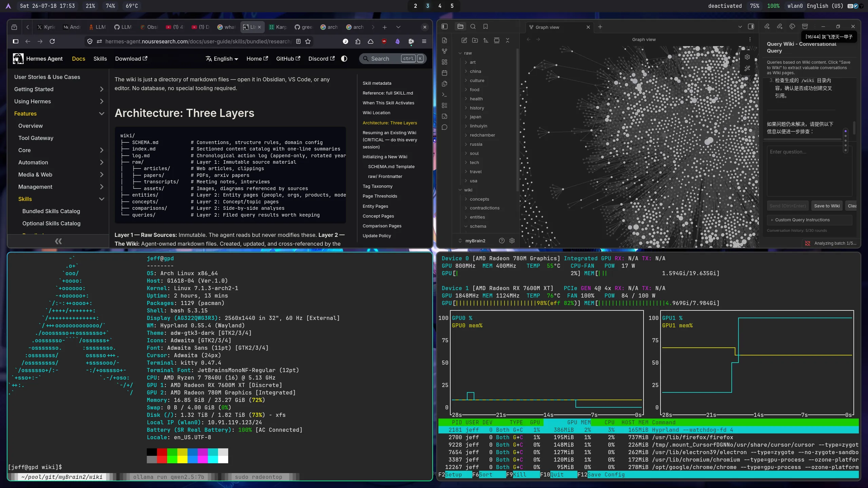The width and height of the screenshot is (868, 488).
Task: Open the Firefox hamburger menu
Action: pyautogui.click(x=424, y=41)
